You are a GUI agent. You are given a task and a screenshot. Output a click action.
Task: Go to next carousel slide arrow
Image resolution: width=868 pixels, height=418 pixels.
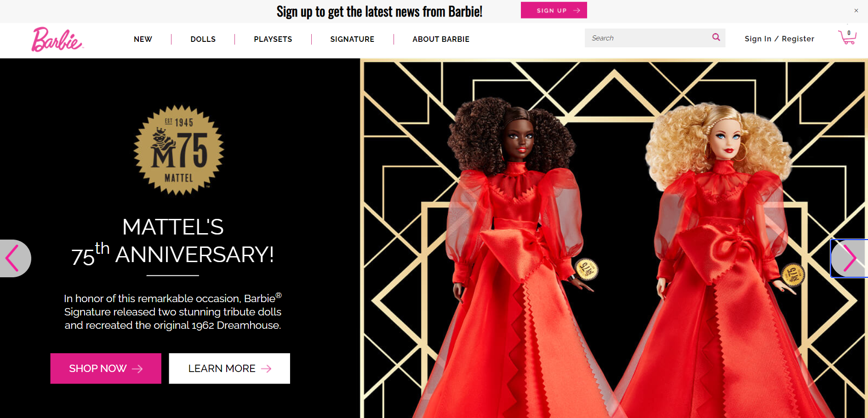(849, 258)
